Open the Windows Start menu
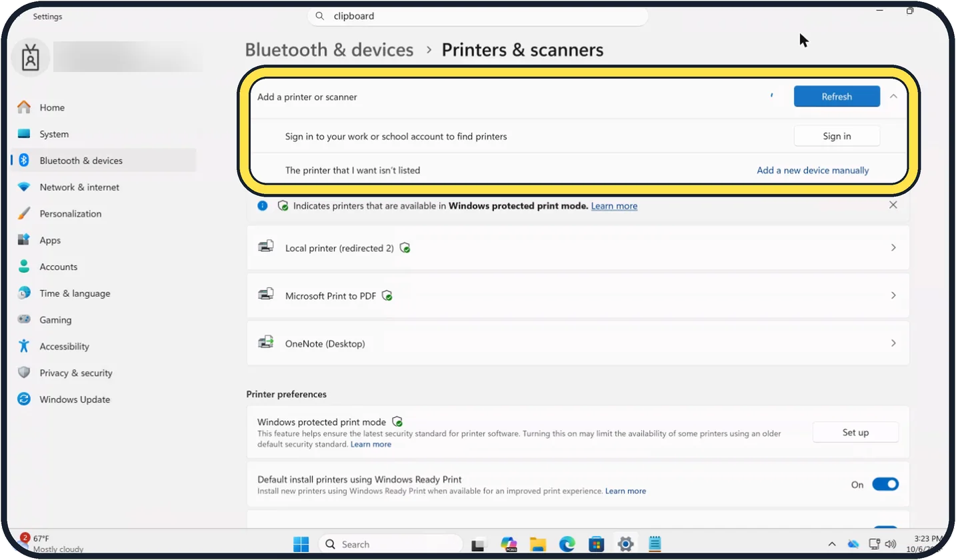This screenshot has width=956, height=560. pyautogui.click(x=301, y=544)
